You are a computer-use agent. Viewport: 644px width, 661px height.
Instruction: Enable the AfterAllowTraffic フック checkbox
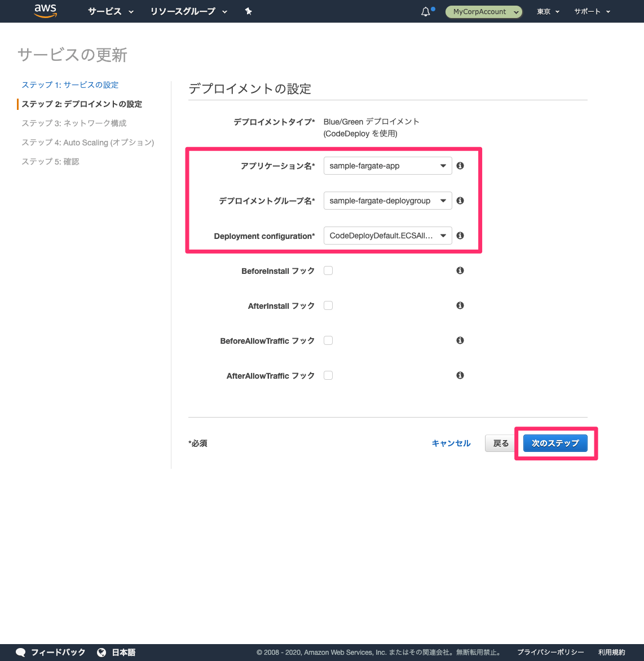[328, 375]
